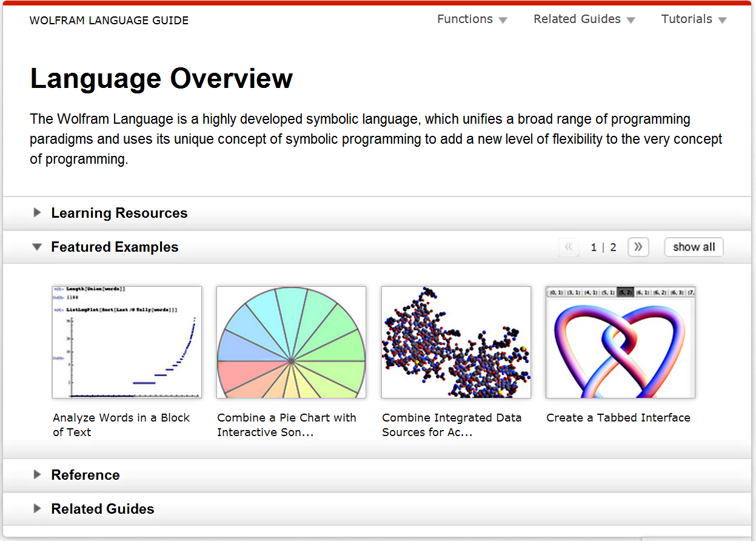Screen dimensions: 756x541
Task: Open the Tutorials dropdown
Action: point(694,19)
